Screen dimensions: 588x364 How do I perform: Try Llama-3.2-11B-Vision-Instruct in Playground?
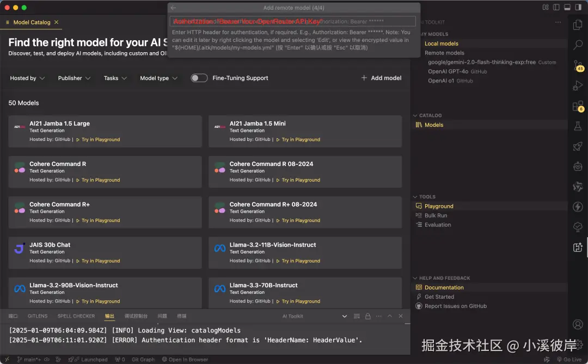click(298, 261)
